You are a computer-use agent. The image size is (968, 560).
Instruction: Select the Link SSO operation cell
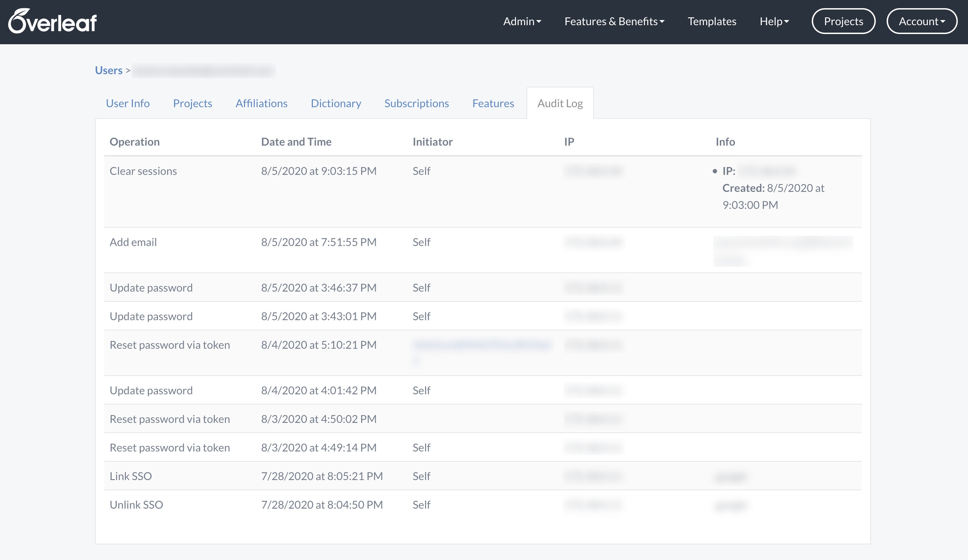pos(131,476)
